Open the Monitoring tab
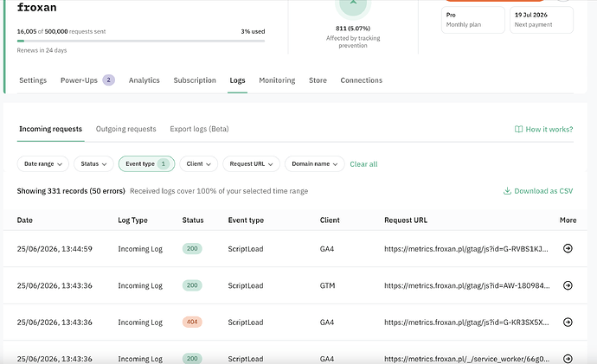597x364 pixels. coord(277,80)
